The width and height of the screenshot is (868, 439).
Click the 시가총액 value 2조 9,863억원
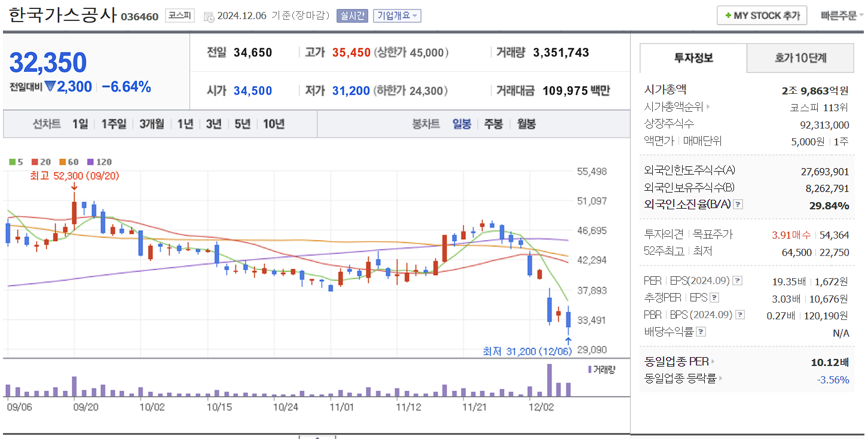pyautogui.click(x=815, y=91)
